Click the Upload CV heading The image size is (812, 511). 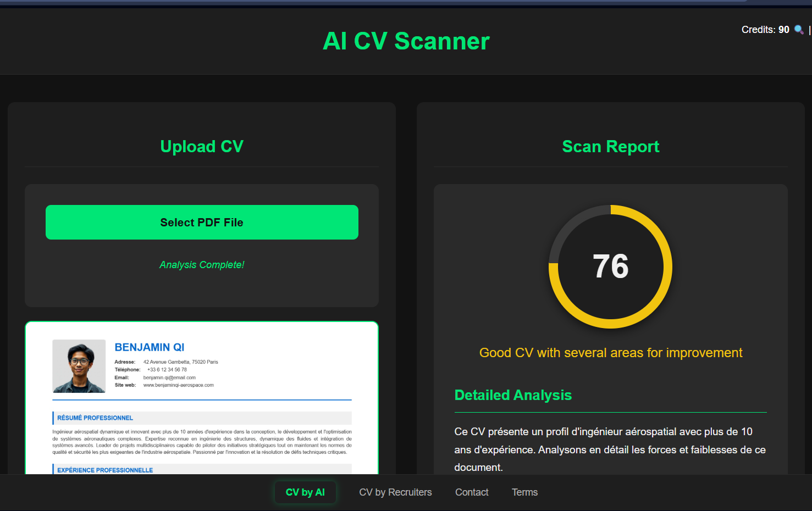click(201, 146)
